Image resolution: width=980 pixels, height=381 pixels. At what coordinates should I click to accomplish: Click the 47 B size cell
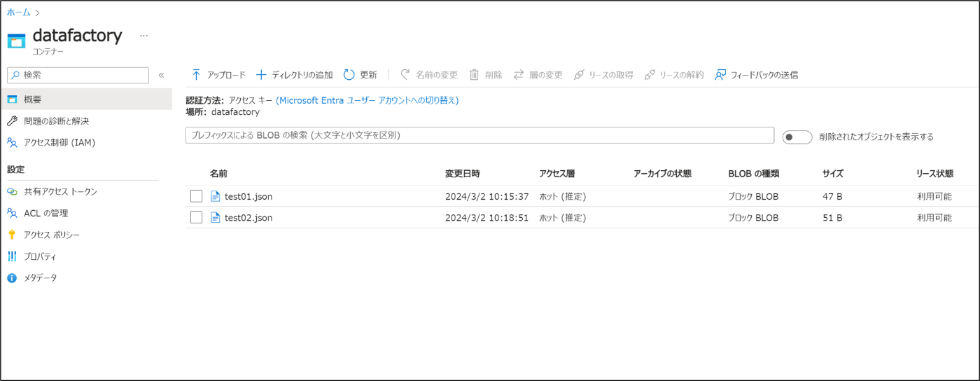click(x=832, y=197)
